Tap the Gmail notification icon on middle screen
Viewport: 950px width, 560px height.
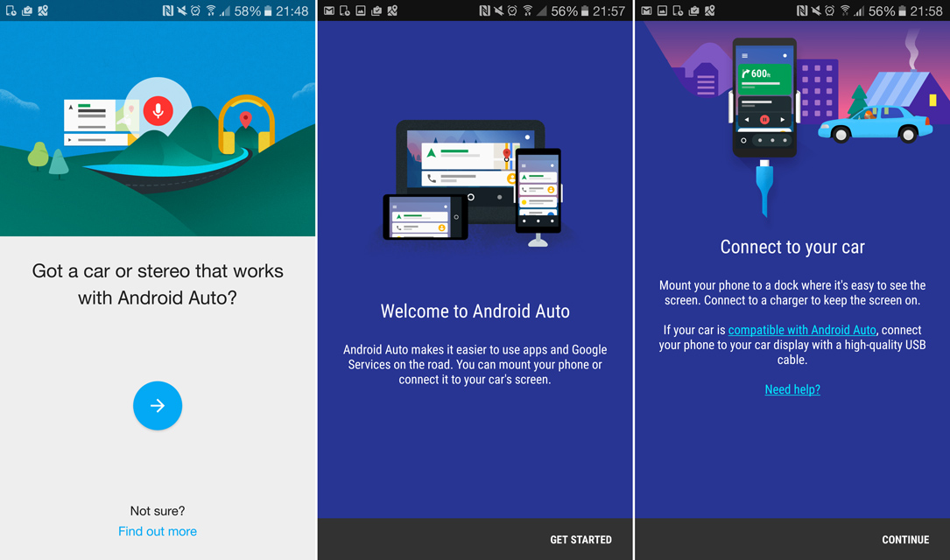(x=329, y=10)
